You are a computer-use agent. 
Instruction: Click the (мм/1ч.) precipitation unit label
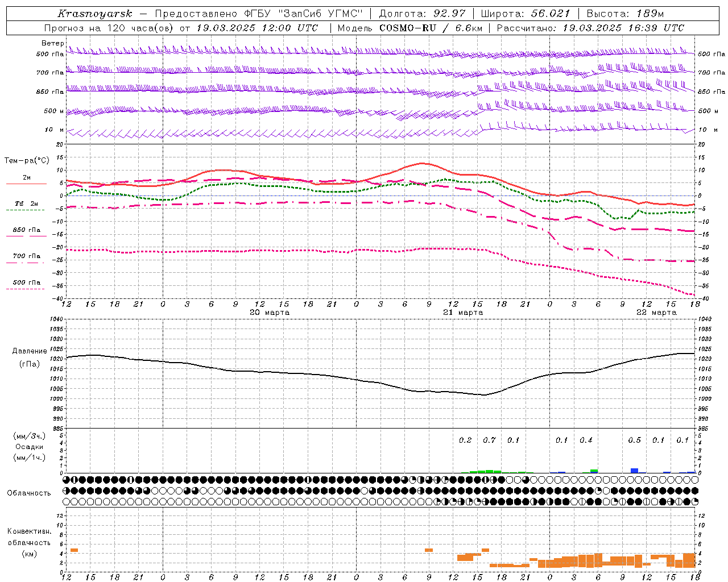tap(30, 458)
